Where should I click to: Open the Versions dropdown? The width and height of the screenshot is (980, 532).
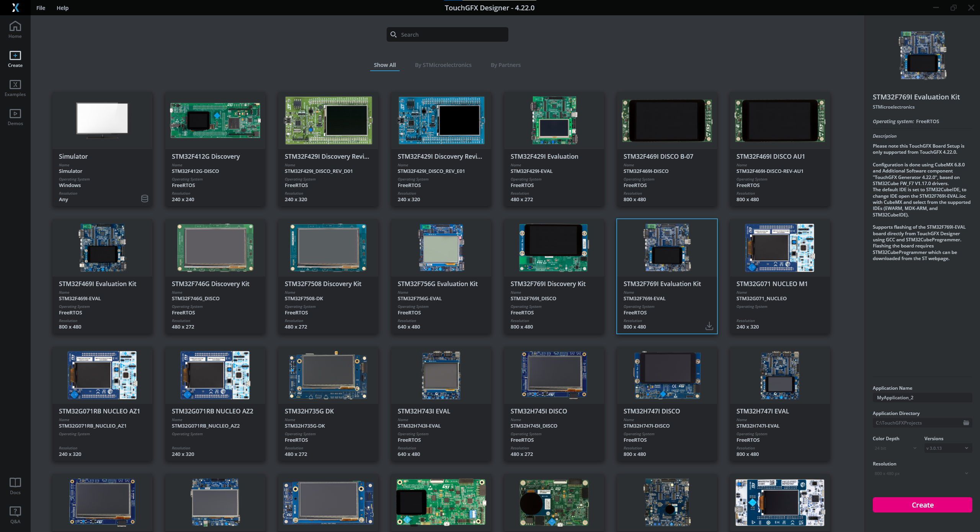click(x=948, y=448)
